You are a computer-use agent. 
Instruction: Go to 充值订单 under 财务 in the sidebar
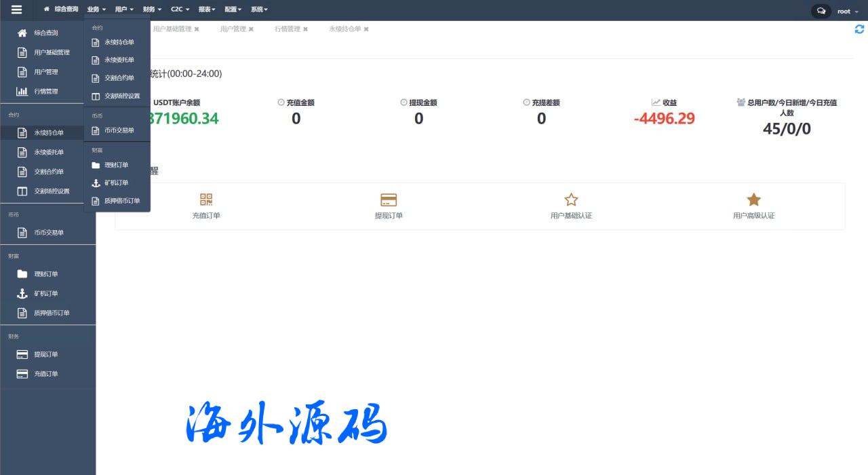click(46, 374)
